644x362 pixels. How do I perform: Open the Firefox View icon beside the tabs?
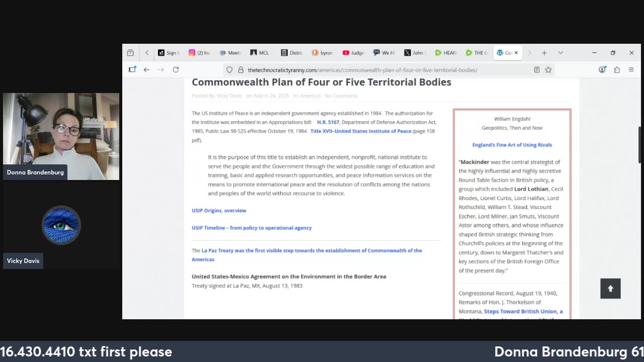point(131,53)
